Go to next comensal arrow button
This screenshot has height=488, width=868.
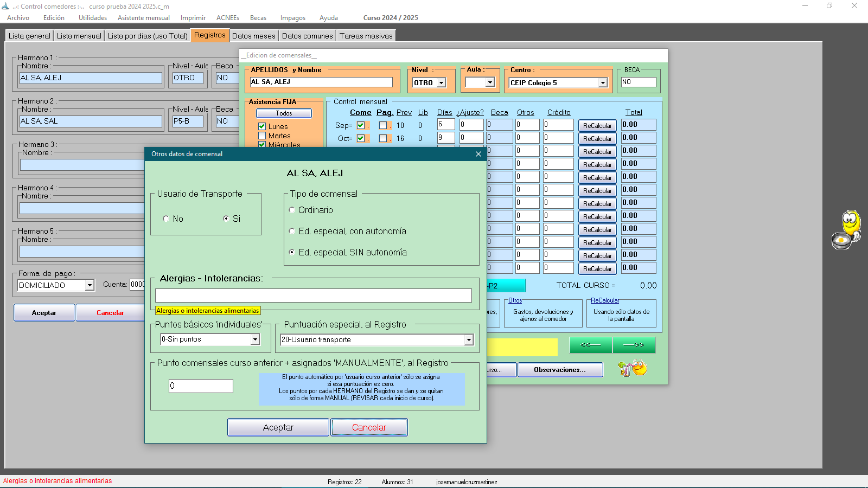click(x=634, y=345)
